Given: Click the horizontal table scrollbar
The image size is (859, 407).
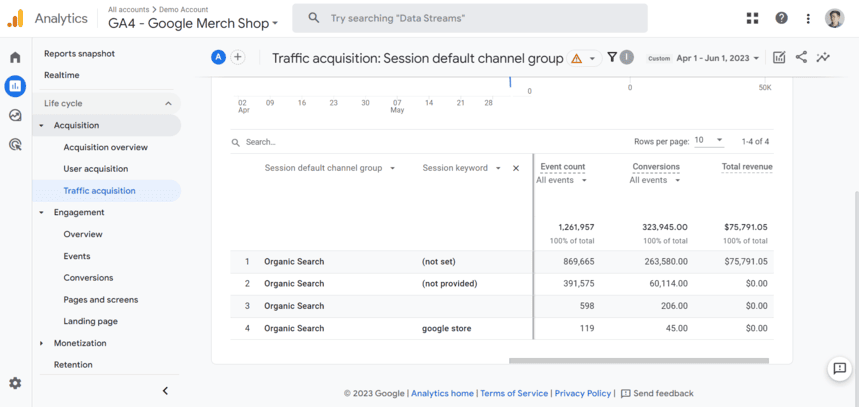Looking at the screenshot, I should (638, 360).
